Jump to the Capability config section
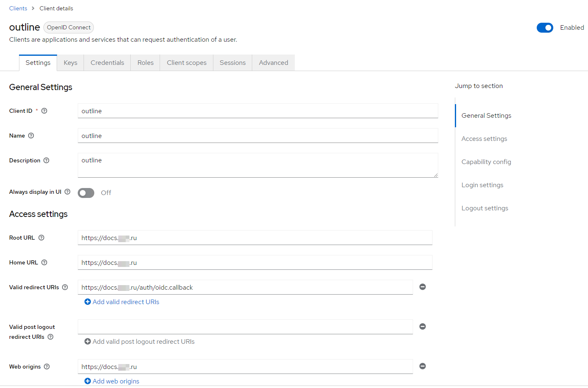588x388 pixels. pyautogui.click(x=486, y=162)
